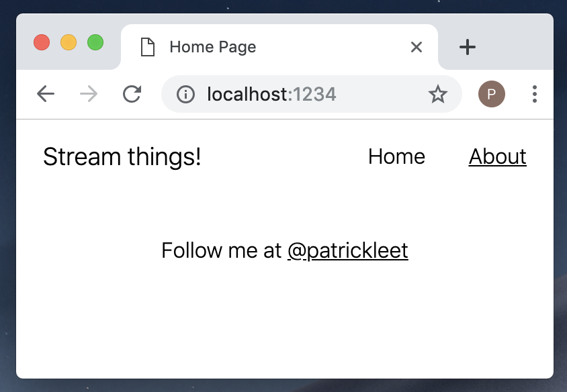
Task: Open the About nav link
Action: 497,157
